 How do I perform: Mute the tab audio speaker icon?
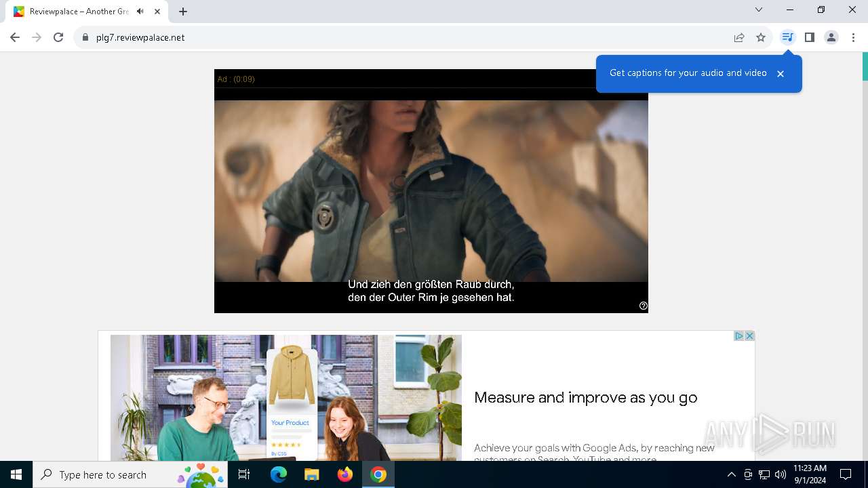140,12
